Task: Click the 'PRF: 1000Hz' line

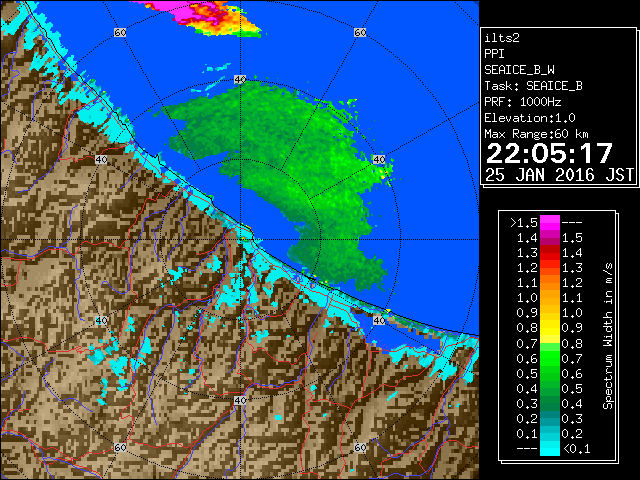Action: tap(523, 102)
